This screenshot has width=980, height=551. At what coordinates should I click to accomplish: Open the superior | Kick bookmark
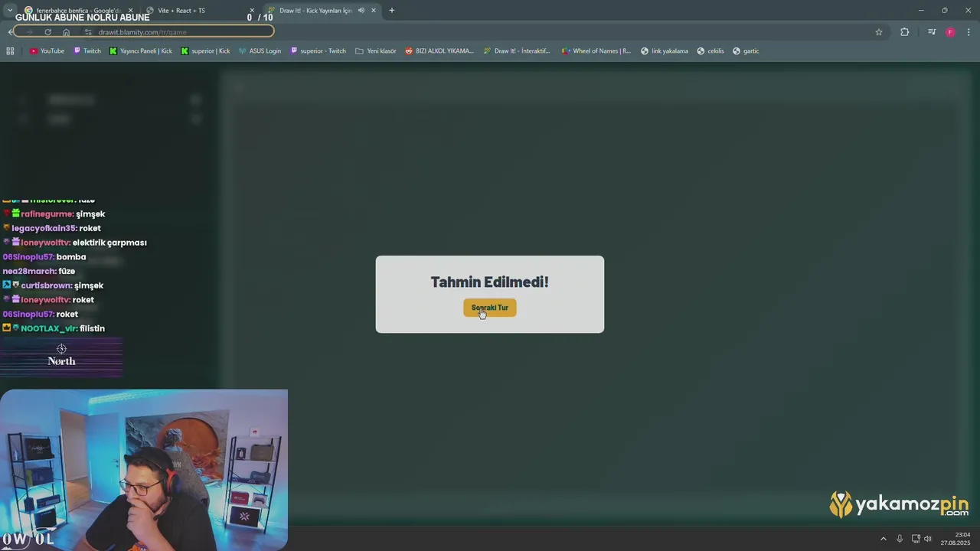coord(205,51)
